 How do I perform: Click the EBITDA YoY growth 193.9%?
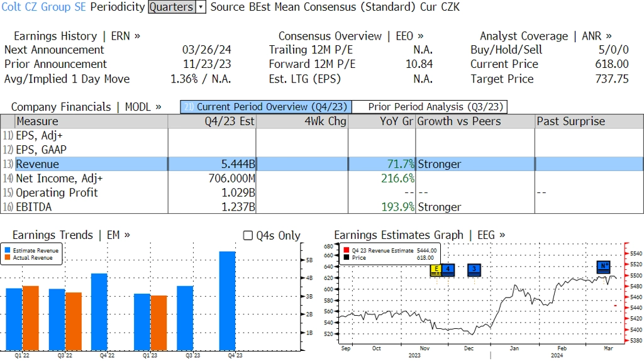click(397, 207)
